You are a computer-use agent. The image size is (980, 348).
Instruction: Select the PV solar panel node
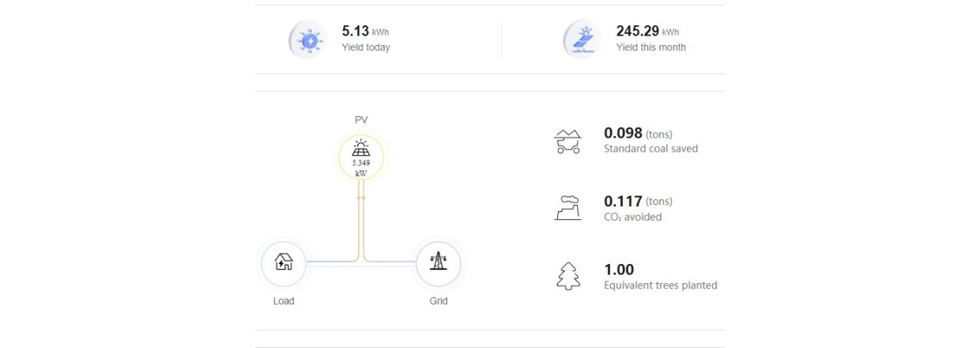click(x=361, y=157)
